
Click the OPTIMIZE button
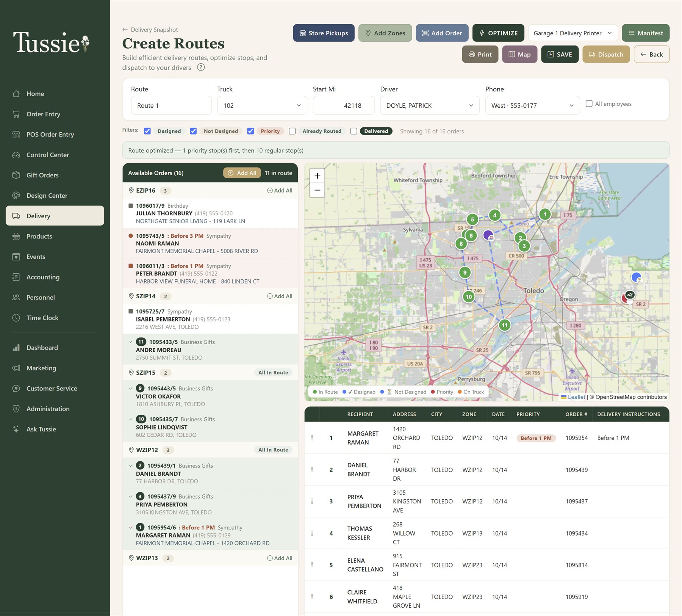(x=498, y=33)
